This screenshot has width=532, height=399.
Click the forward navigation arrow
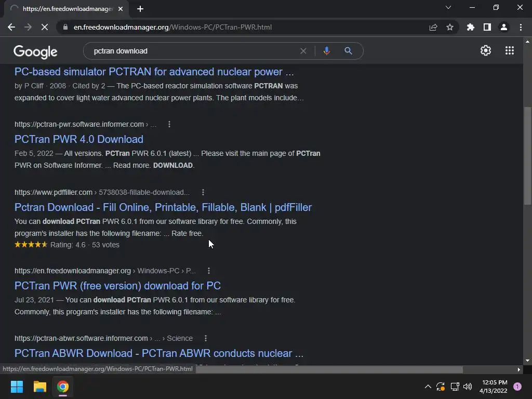pyautogui.click(x=28, y=27)
